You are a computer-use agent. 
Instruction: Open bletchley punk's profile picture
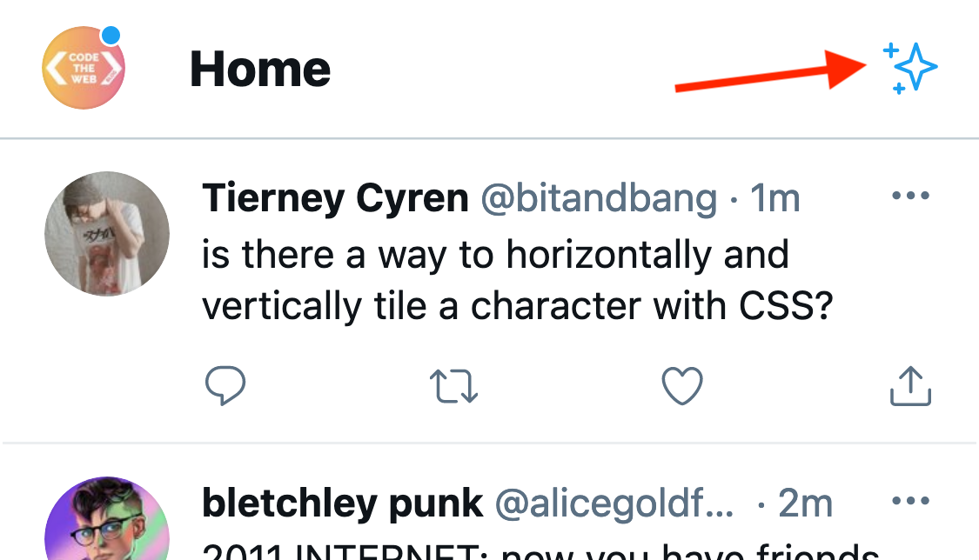pyautogui.click(x=107, y=529)
